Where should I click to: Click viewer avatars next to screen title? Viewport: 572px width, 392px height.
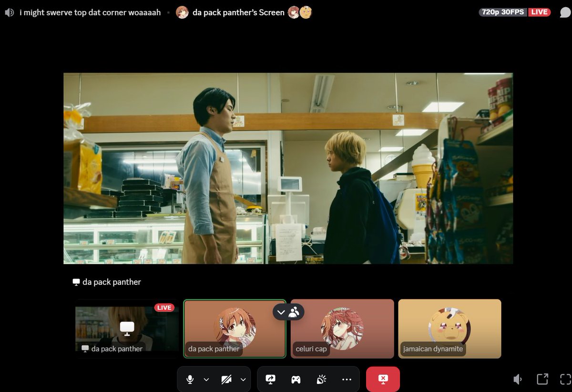pyautogui.click(x=300, y=12)
